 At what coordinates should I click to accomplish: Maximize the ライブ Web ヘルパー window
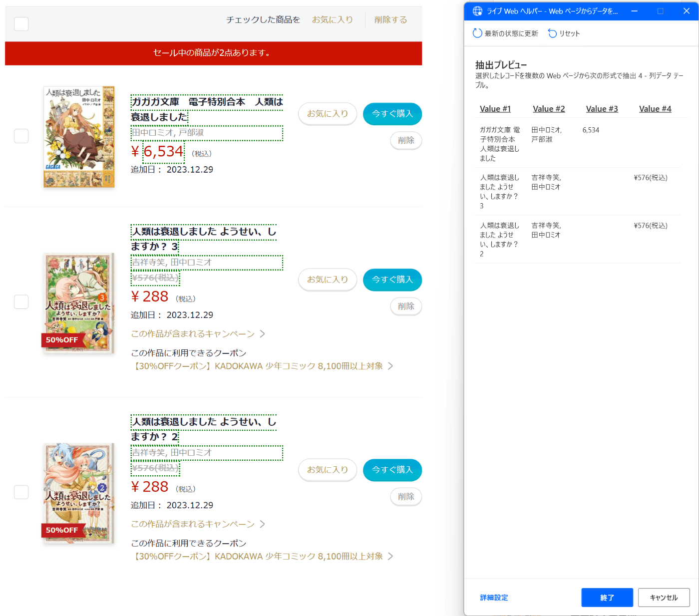(x=661, y=11)
